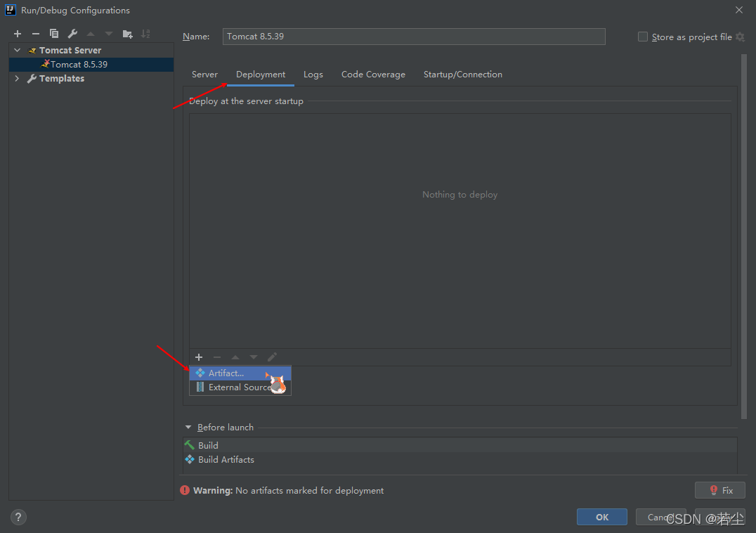
Task: Move configuration down arrow in left toolbar
Action: pyautogui.click(x=109, y=34)
